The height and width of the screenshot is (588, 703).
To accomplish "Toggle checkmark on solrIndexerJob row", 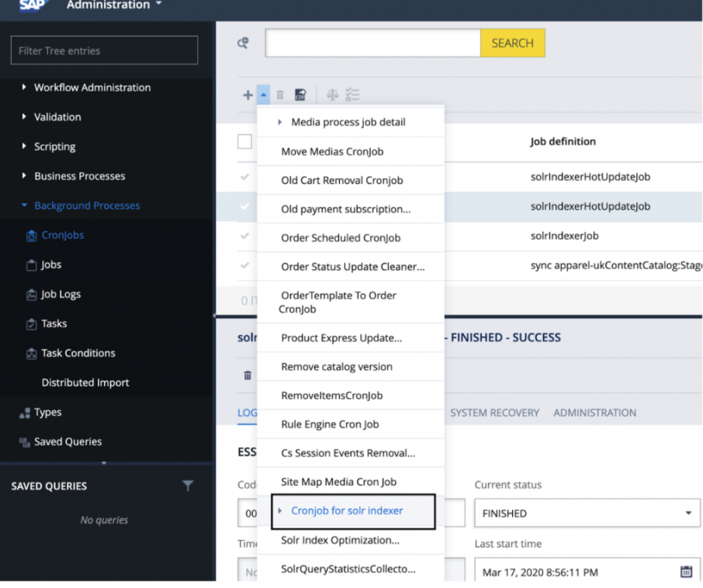I will point(244,236).
